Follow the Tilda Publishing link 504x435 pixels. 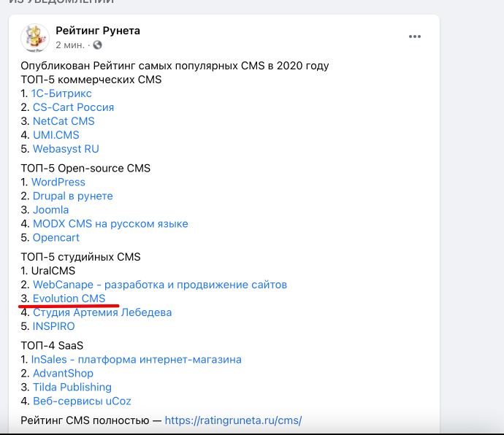pyautogui.click(x=72, y=387)
